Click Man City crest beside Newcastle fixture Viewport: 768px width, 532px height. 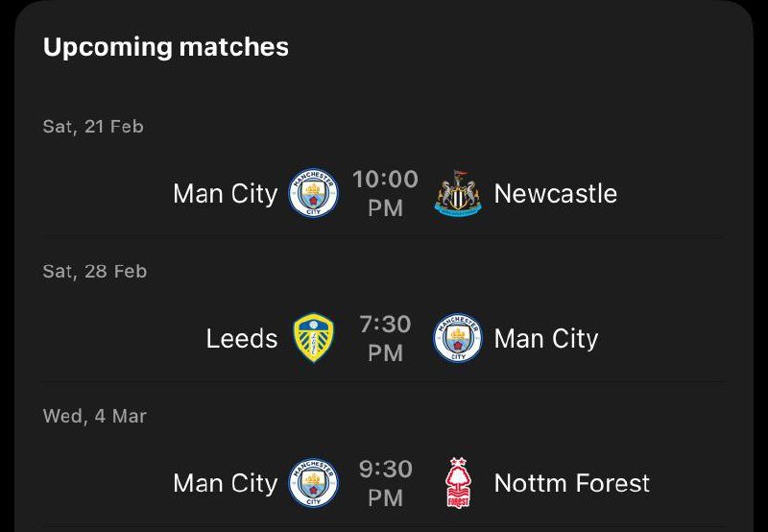click(x=313, y=193)
